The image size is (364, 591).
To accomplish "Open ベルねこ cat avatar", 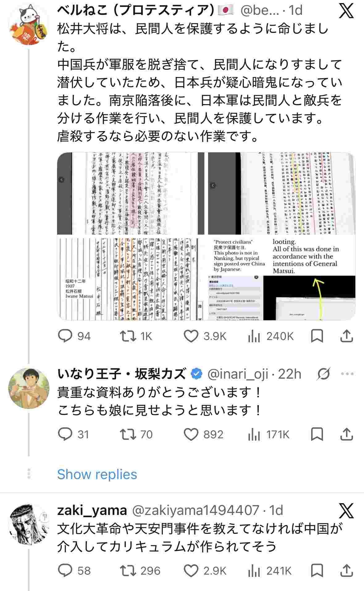I will click(x=29, y=24).
